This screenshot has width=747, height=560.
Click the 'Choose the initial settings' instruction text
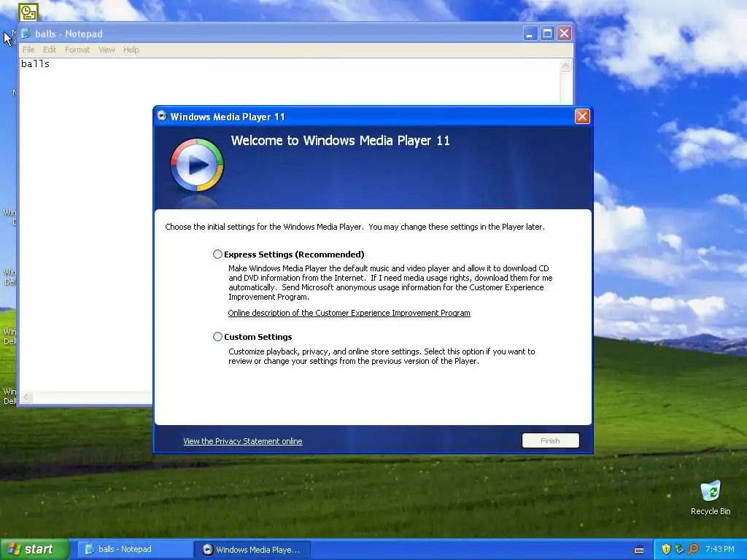(355, 227)
